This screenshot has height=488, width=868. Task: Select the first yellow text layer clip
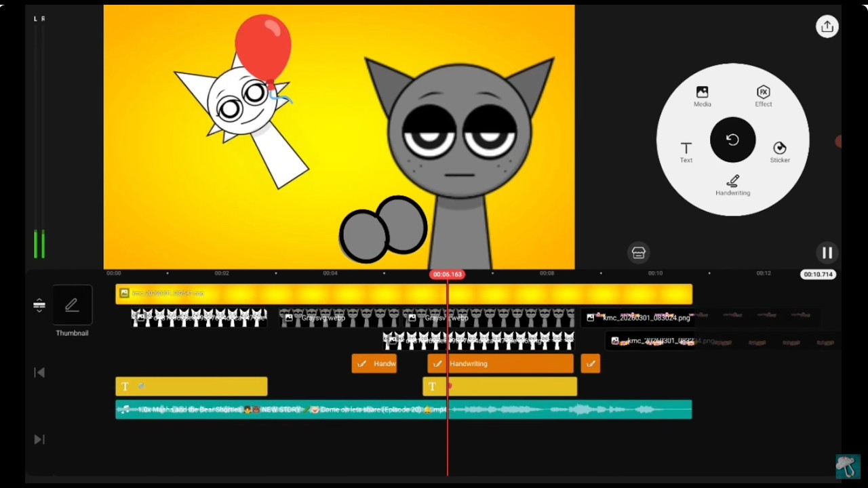pos(191,386)
